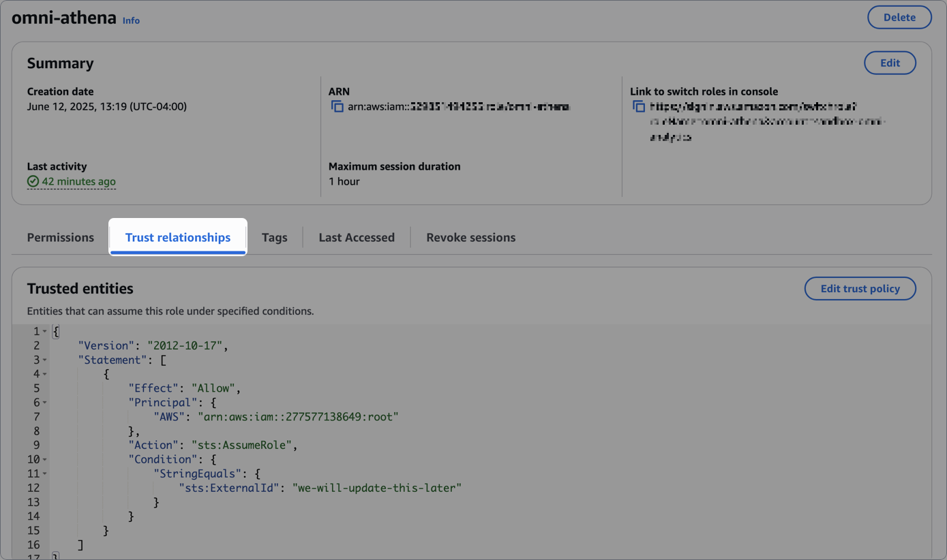The height and width of the screenshot is (560, 947).
Task: Collapse the Principal block fold arrow
Action: pyautogui.click(x=45, y=403)
